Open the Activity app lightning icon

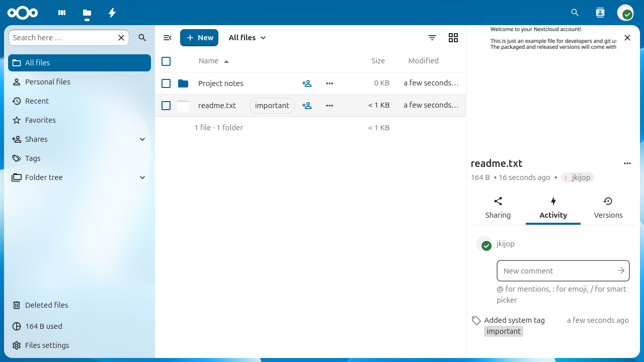pos(112,13)
